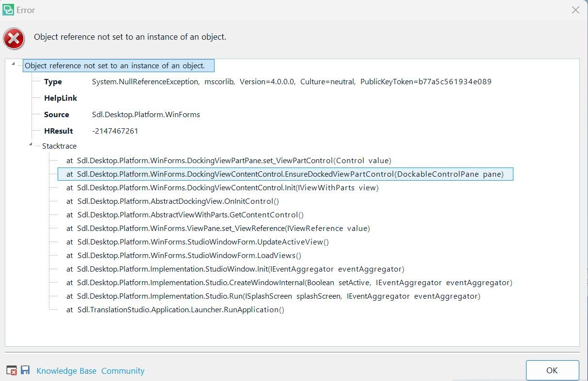Viewport: 588px width, 381px height.
Task: Close the Error dialog with the X
Action: pos(575,10)
